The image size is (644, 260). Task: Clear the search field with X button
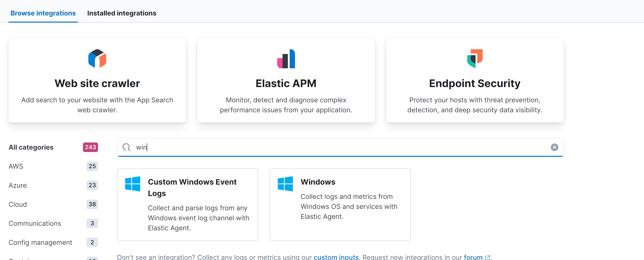[554, 147]
